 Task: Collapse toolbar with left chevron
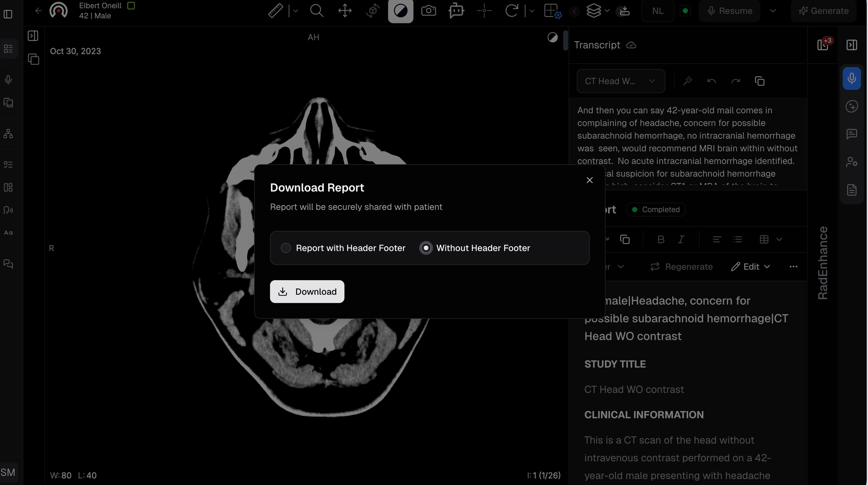[x=574, y=11]
